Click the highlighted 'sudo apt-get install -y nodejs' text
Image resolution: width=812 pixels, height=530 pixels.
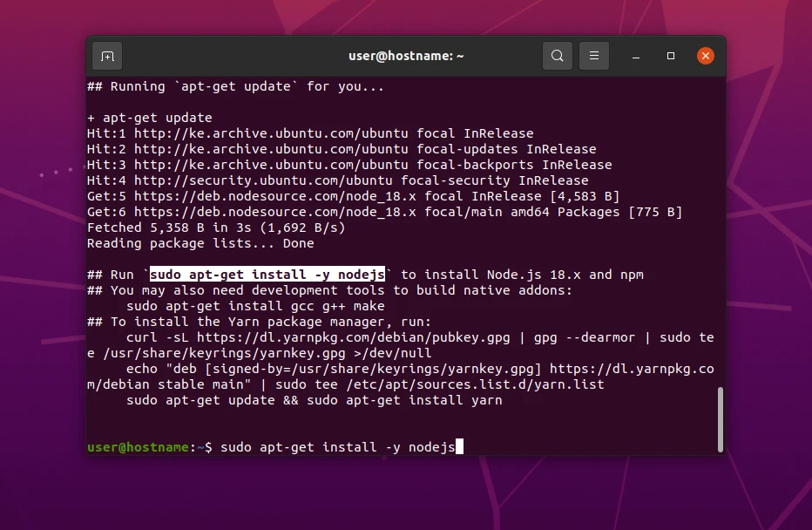pos(267,275)
